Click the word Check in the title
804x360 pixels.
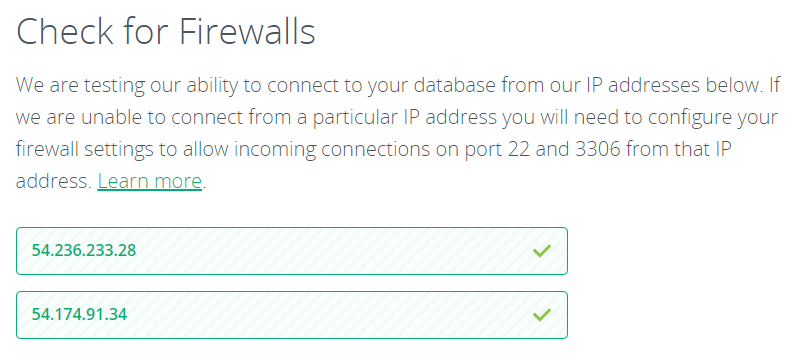(x=65, y=31)
